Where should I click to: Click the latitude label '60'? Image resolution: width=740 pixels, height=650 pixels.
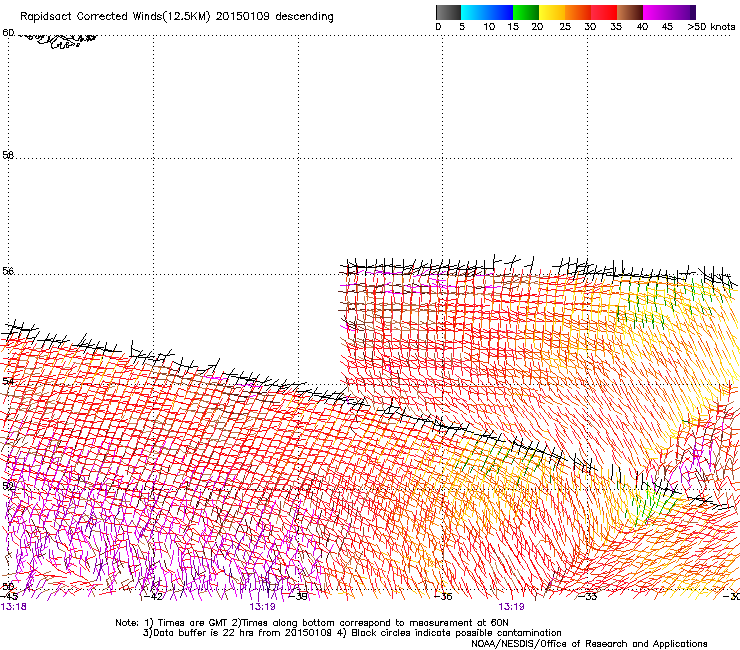point(8,33)
